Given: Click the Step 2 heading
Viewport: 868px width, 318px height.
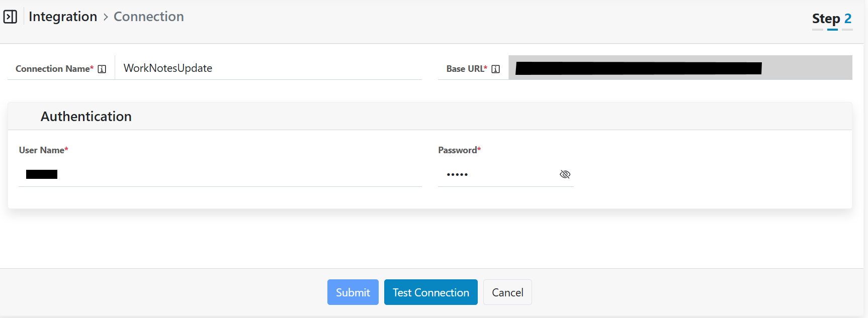Looking at the screenshot, I should pyautogui.click(x=831, y=19).
